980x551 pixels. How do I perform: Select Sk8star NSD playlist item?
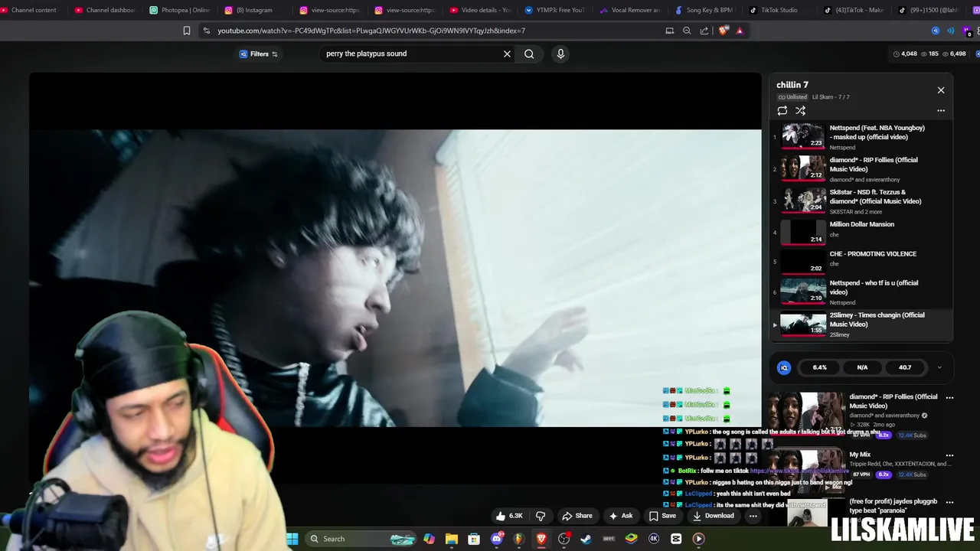coord(861,201)
